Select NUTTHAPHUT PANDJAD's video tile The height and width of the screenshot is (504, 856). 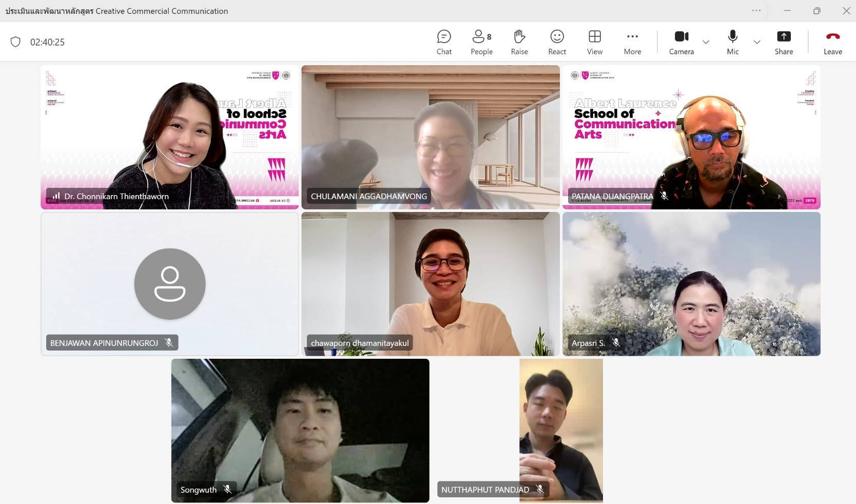(561, 431)
